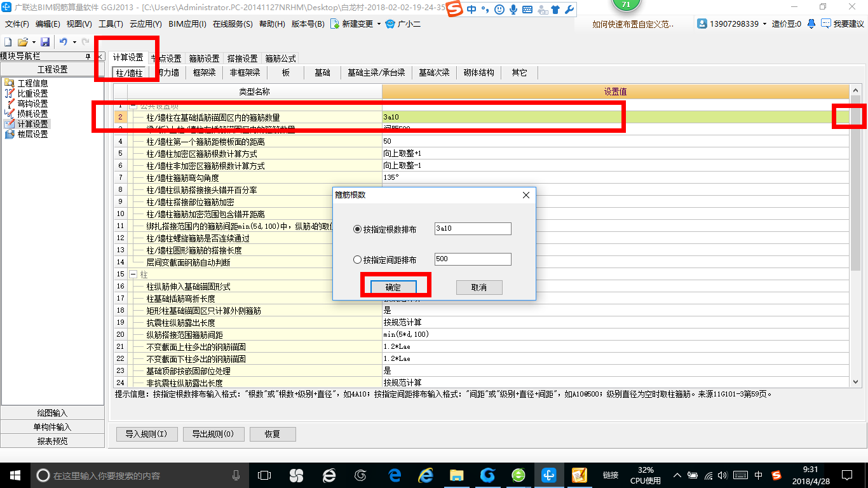Open Windows Task View in taskbar

264,475
